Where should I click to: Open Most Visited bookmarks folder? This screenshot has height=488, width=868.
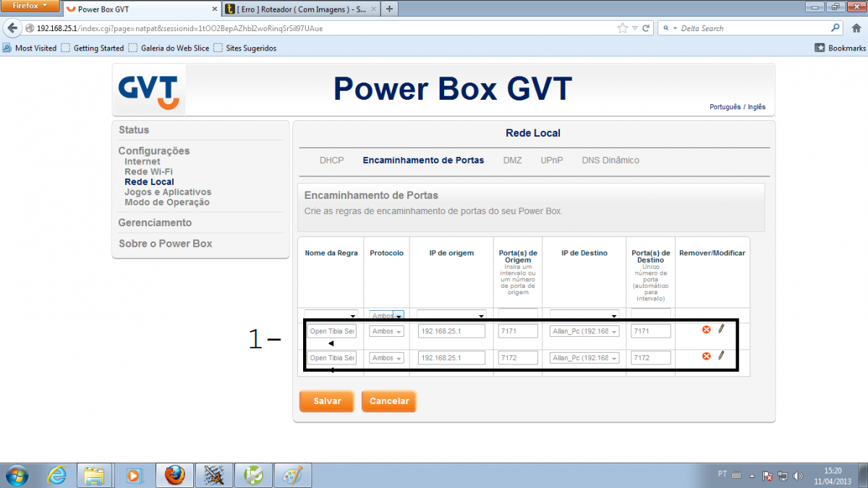point(30,48)
